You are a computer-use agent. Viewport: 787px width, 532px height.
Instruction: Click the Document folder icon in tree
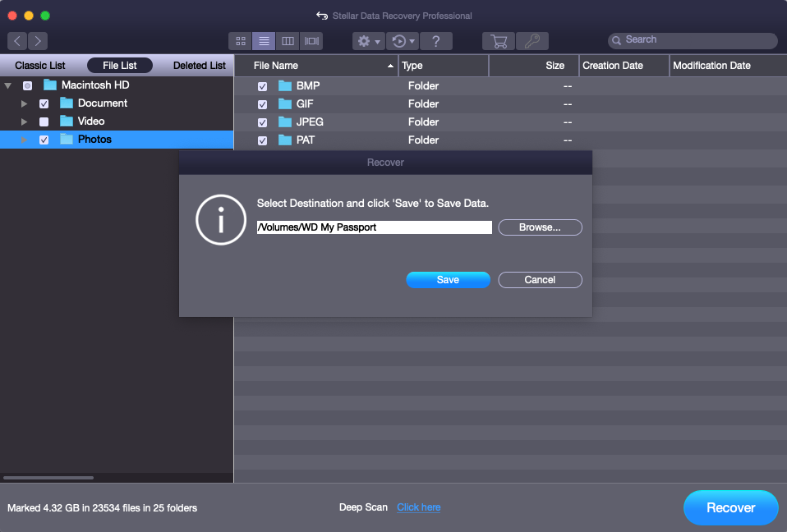[67, 103]
